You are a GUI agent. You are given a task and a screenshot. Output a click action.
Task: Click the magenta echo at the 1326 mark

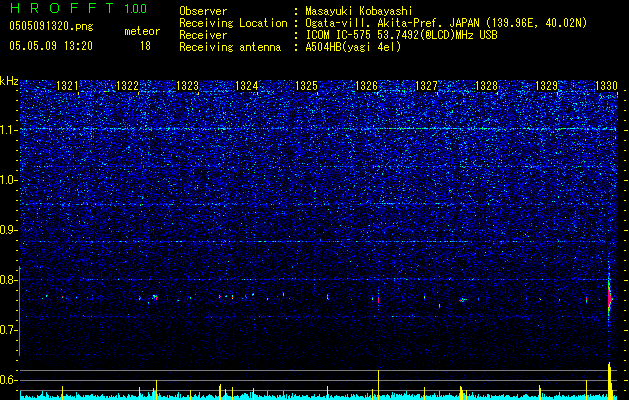378,299
